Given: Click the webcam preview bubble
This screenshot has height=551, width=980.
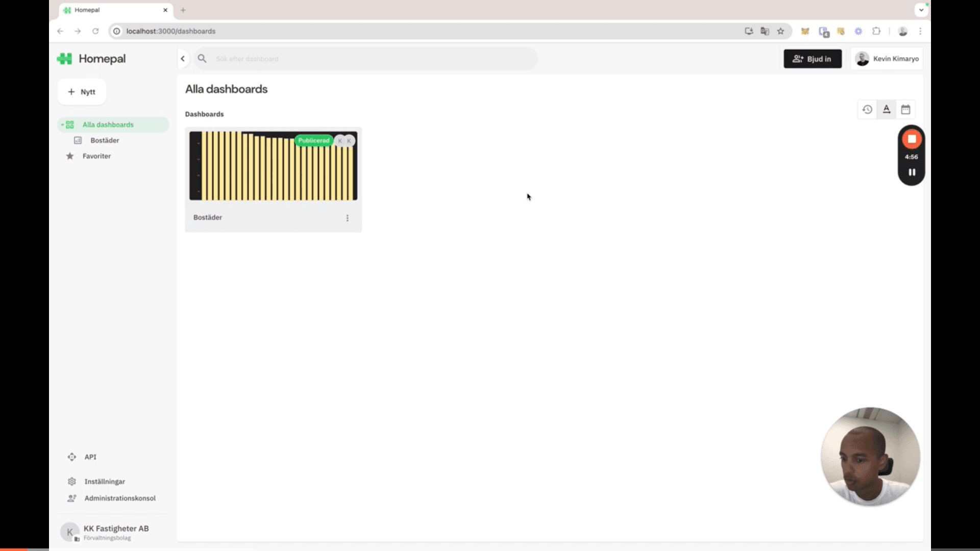Looking at the screenshot, I should (x=870, y=457).
